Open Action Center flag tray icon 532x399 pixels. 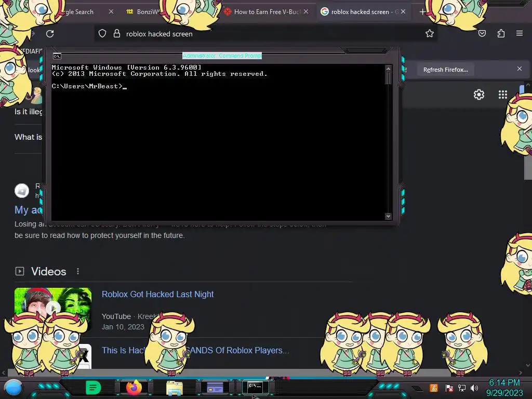point(449,388)
